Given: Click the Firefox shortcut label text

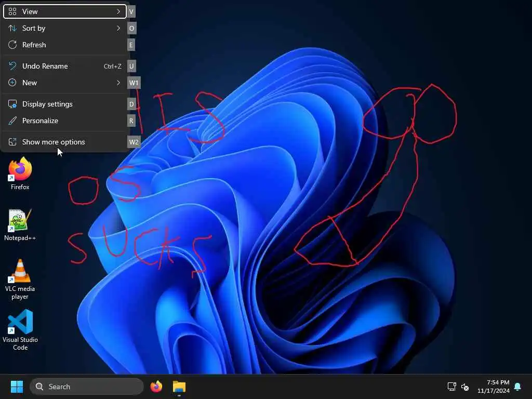Looking at the screenshot, I should (x=20, y=187).
